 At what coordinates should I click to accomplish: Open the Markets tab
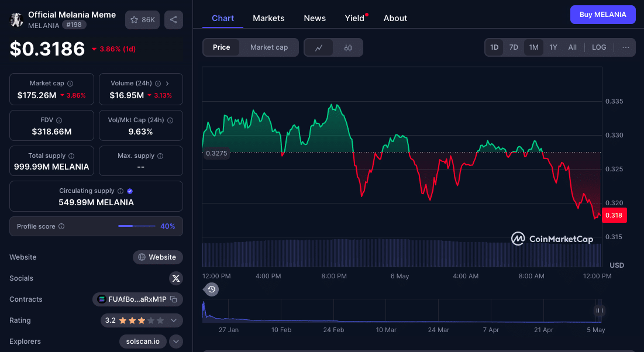tap(268, 18)
